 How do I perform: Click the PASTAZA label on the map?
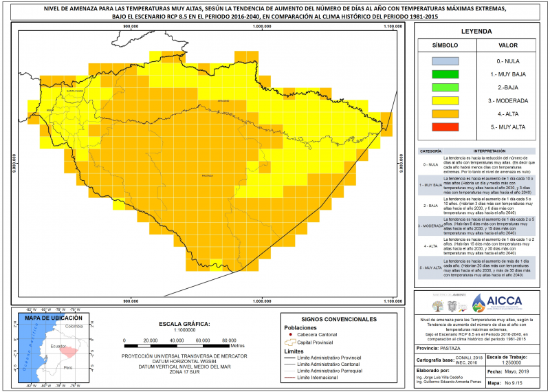pyautogui.click(x=208, y=176)
